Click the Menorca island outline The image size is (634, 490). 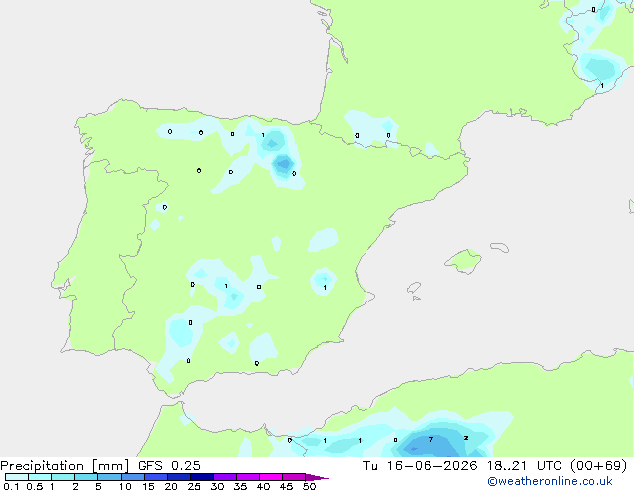(x=499, y=247)
